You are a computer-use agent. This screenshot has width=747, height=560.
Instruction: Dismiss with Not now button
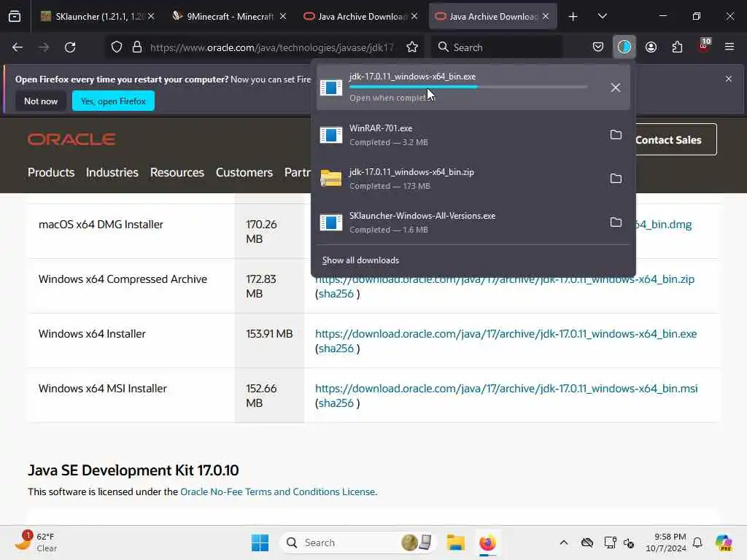click(41, 101)
